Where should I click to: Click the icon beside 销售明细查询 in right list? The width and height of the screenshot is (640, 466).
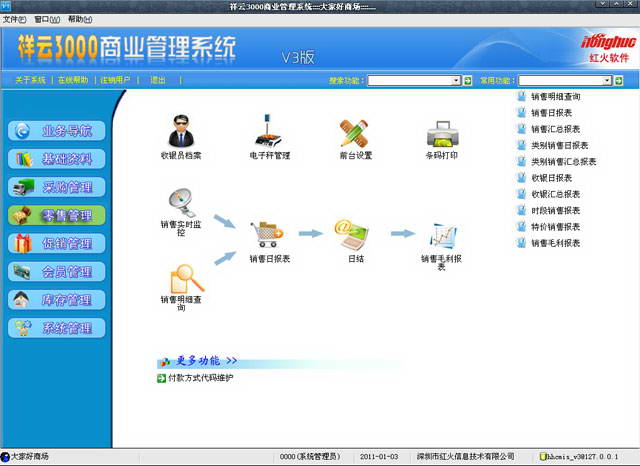point(521,97)
